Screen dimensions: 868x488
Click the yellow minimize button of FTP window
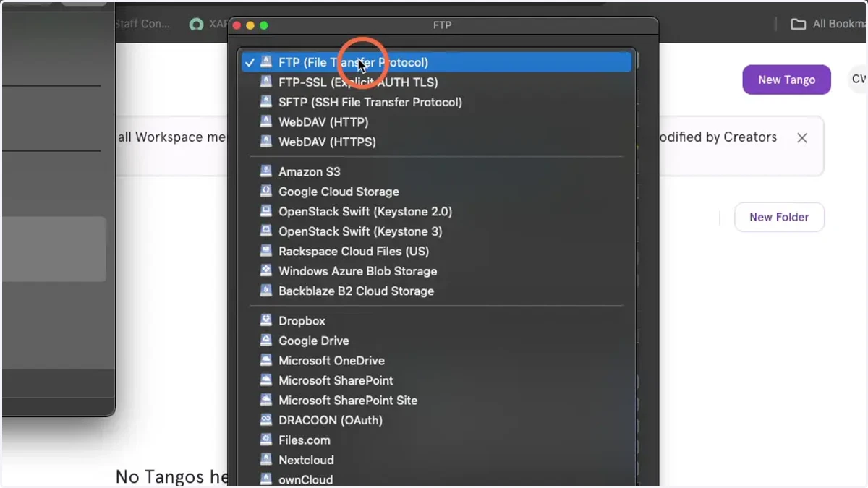pyautogui.click(x=250, y=25)
